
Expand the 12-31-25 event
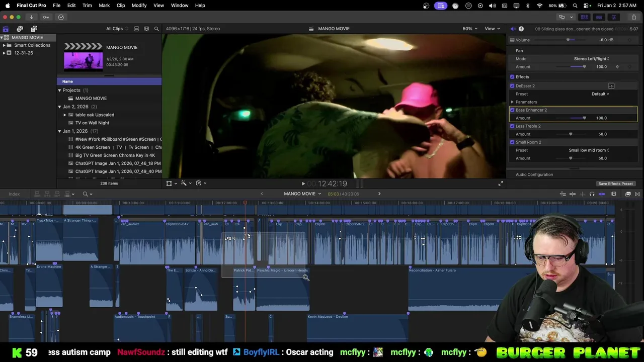click(x=4, y=53)
